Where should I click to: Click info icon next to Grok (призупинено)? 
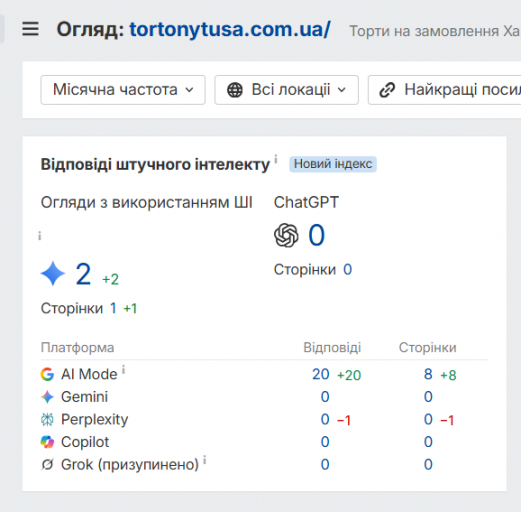205,460
